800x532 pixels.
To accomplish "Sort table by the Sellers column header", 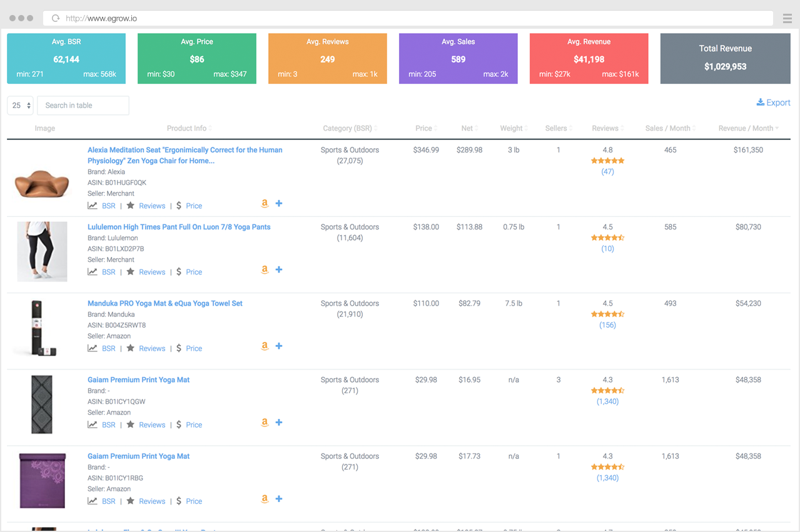I will click(557, 128).
